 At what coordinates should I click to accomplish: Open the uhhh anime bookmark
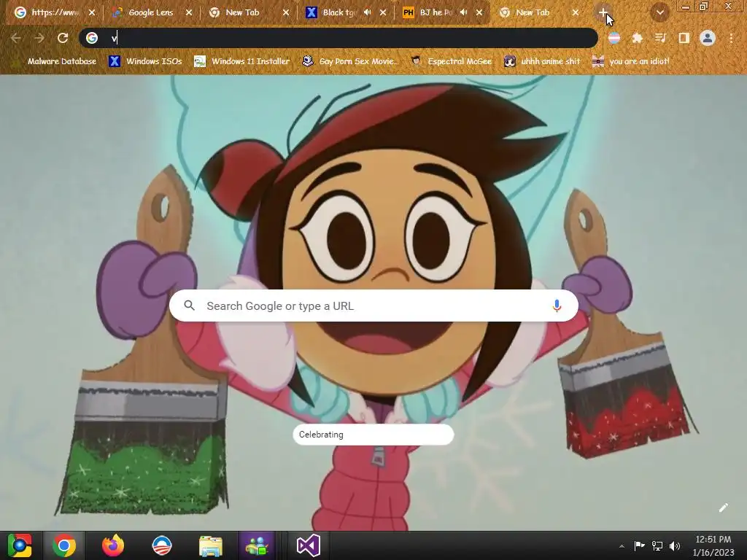coord(543,61)
